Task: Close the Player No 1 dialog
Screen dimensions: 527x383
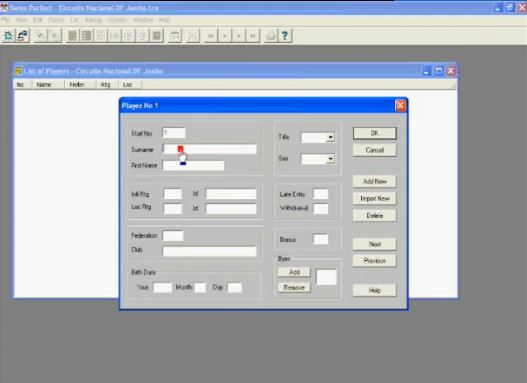Action: (400, 106)
